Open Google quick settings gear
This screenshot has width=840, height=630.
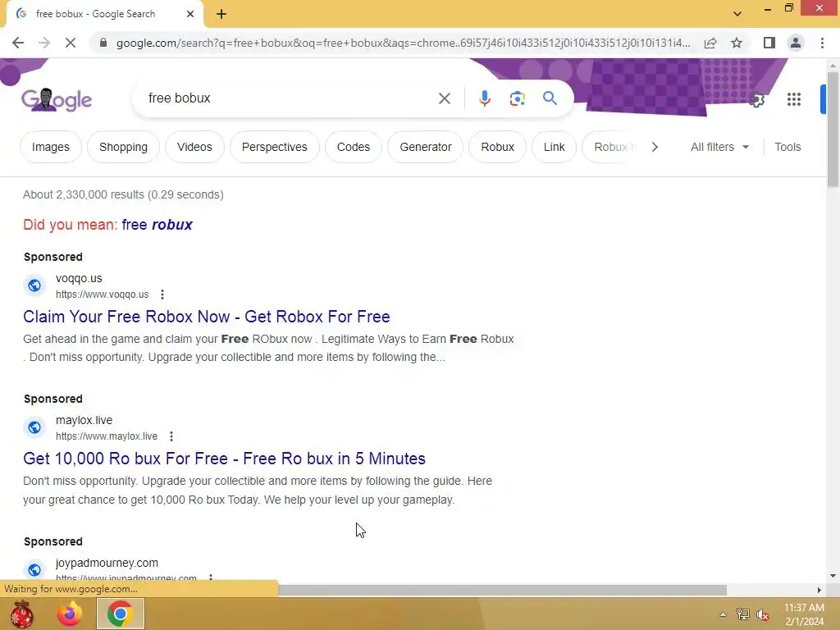756,99
